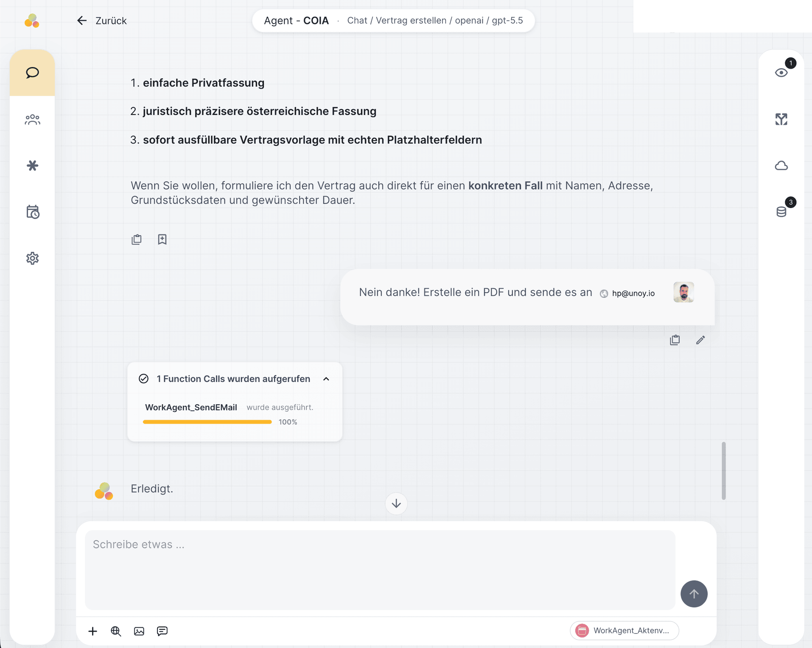Click WorkAgent_SendEMail function entry
This screenshot has width=812, height=648.
(x=191, y=407)
